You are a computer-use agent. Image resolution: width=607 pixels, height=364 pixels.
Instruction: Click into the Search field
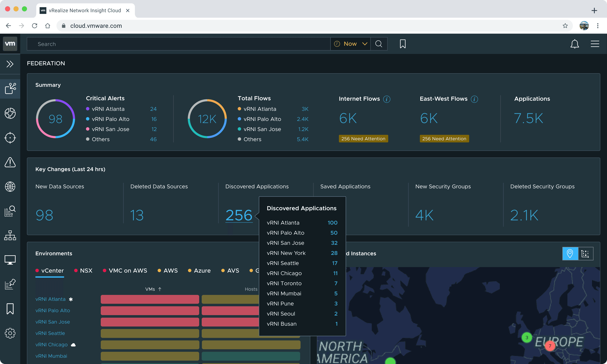pos(179,44)
